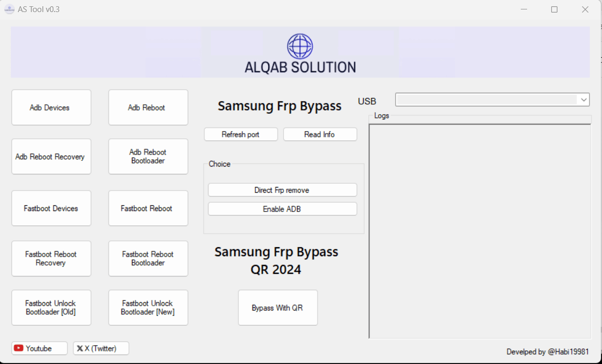The width and height of the screenshot is (602, 364).
Task: Click the 'USB' label
Action: pyautogui.click(x=367, y=101)
